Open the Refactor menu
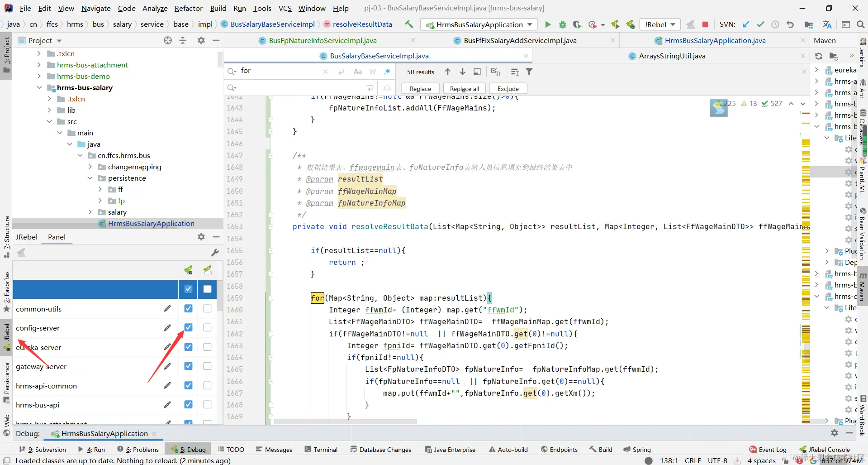This screenshot has width=868, height=465. click(x=189, y=8)
